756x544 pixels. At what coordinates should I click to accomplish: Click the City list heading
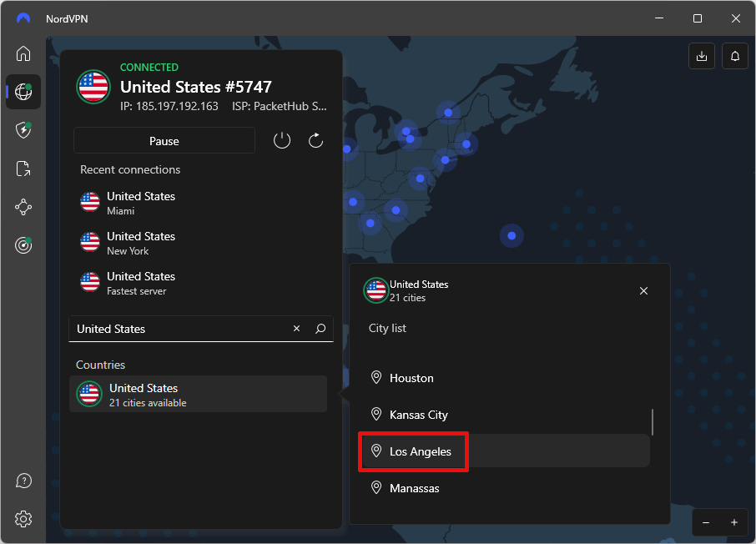click(x=387, y=329)
